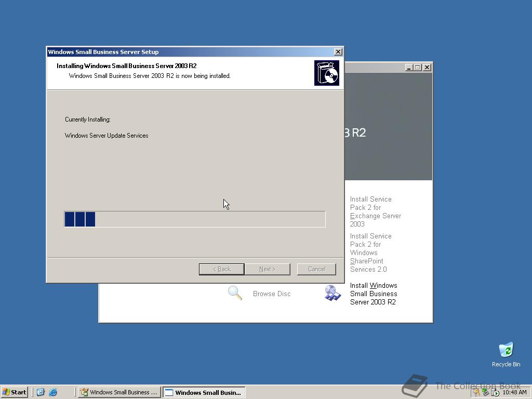
Task: Click the installation progress bar
Action: click(x=195, y=219)
